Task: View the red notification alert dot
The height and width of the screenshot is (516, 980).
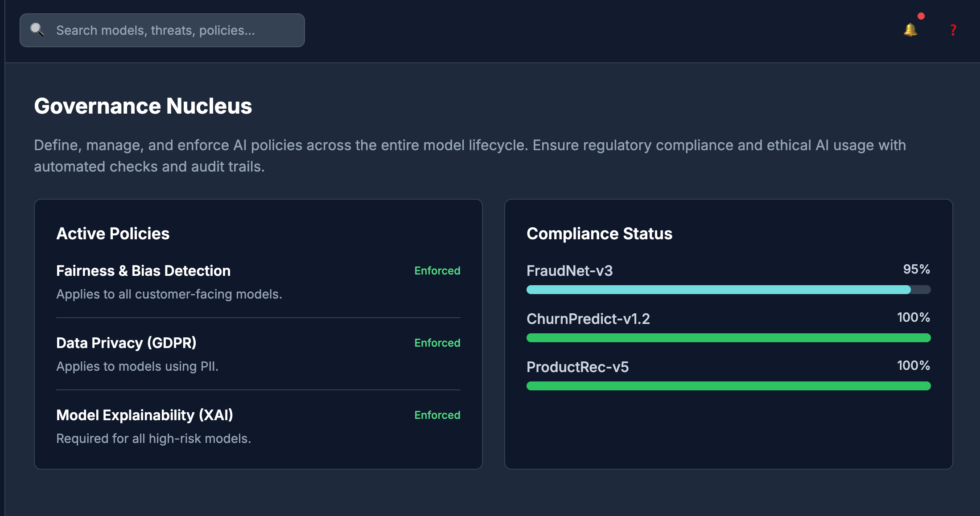Action: coord(920,16)
